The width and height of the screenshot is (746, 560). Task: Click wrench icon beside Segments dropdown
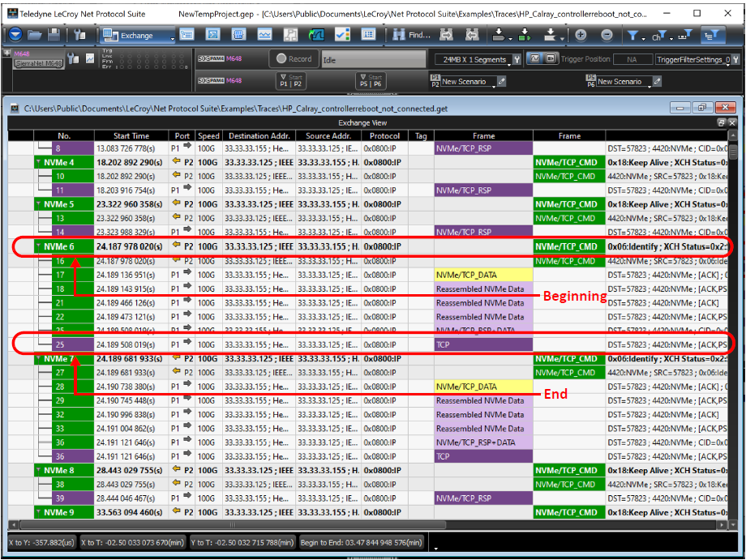click(x=517, y=59)
